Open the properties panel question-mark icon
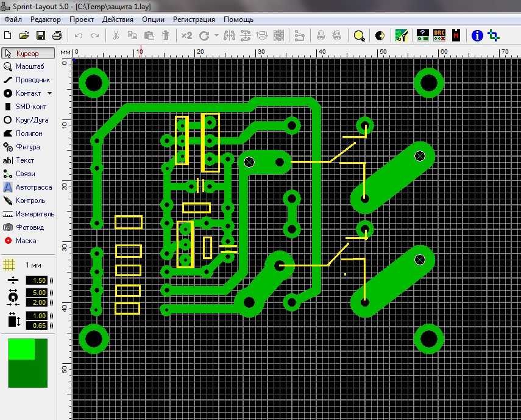The height and width of the screenshot is (420, 521). coord(423,35)
